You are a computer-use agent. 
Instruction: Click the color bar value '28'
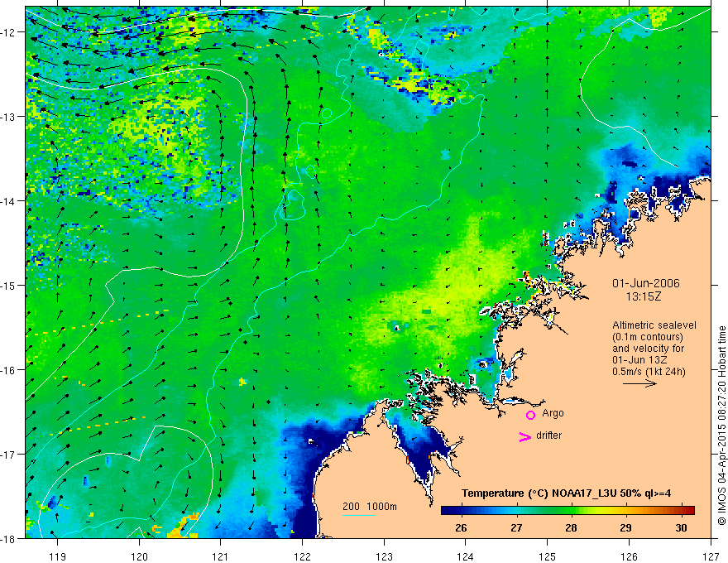coord(571,527)
